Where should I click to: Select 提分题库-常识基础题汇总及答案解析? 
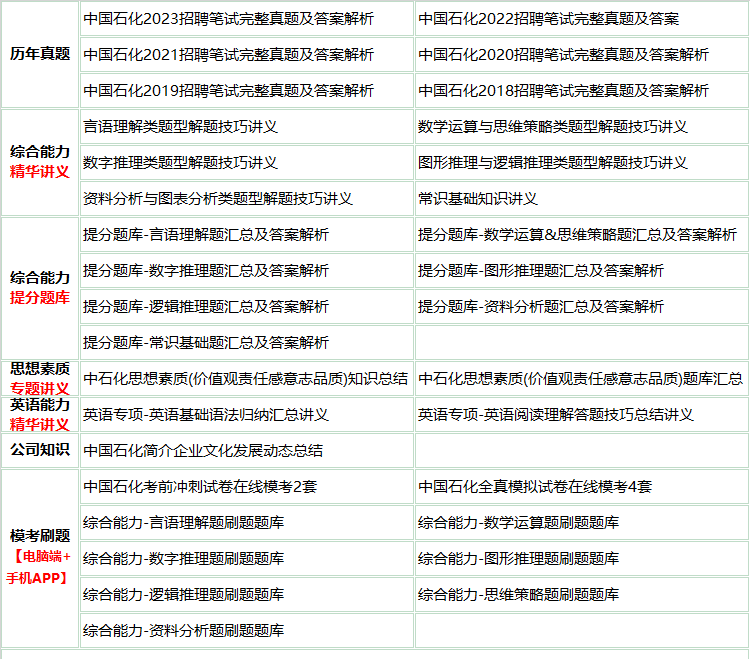[x=206, y=342]
